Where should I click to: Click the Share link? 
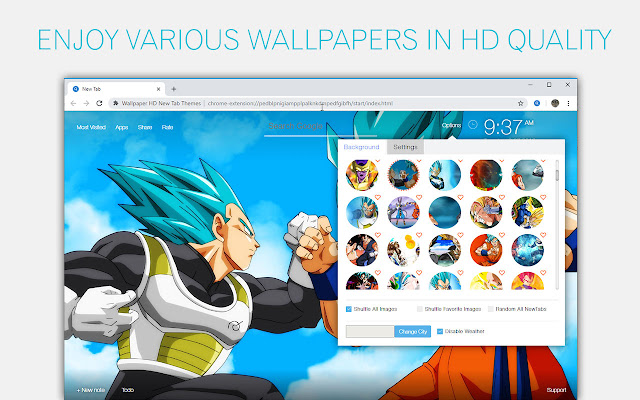145,127
